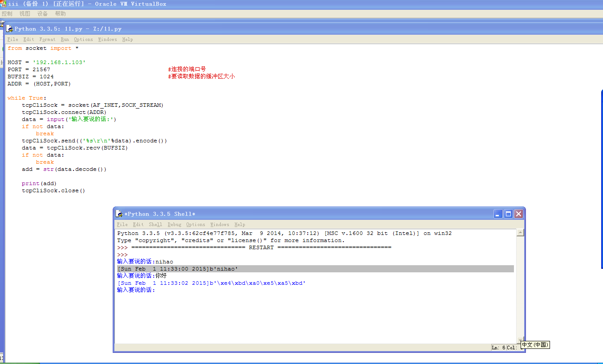Open the VirtualBox 控制 menu
Viewport: 603px width, 364px height.
(x=7, y=14)
